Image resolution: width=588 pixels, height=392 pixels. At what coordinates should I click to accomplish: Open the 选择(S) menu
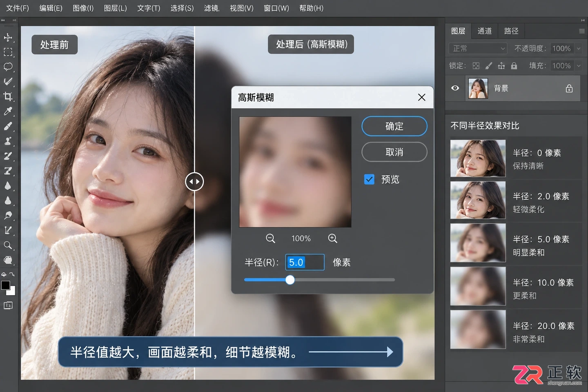pyautogui.click(x=182, y=8)
